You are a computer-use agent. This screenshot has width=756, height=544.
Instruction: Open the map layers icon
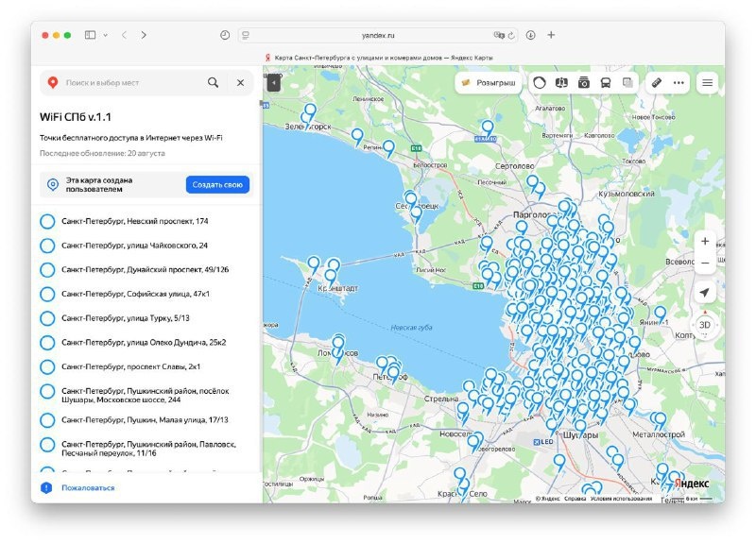pyautogui.click(x=627, y=83)
